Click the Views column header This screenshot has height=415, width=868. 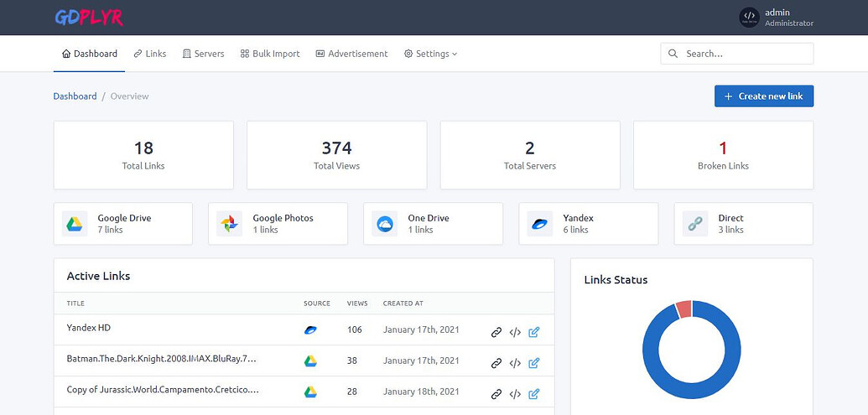click(357, 303)
